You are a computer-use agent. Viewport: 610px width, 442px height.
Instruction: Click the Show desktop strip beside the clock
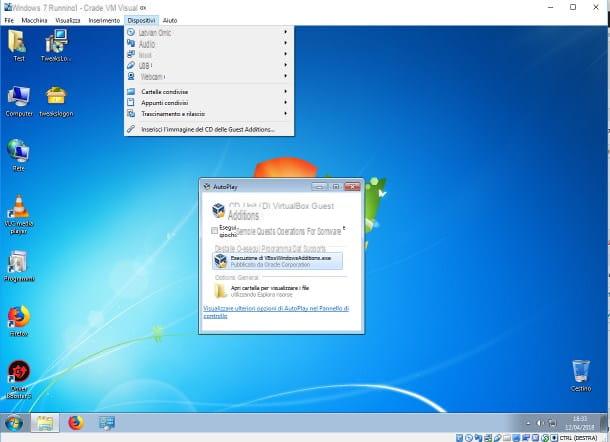click(x=603, y=423)
